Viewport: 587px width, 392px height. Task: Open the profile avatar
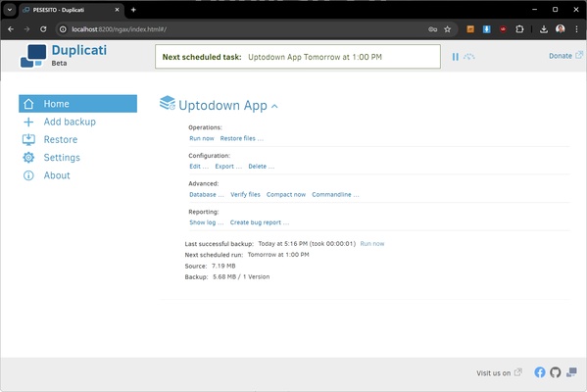point(560,28)
